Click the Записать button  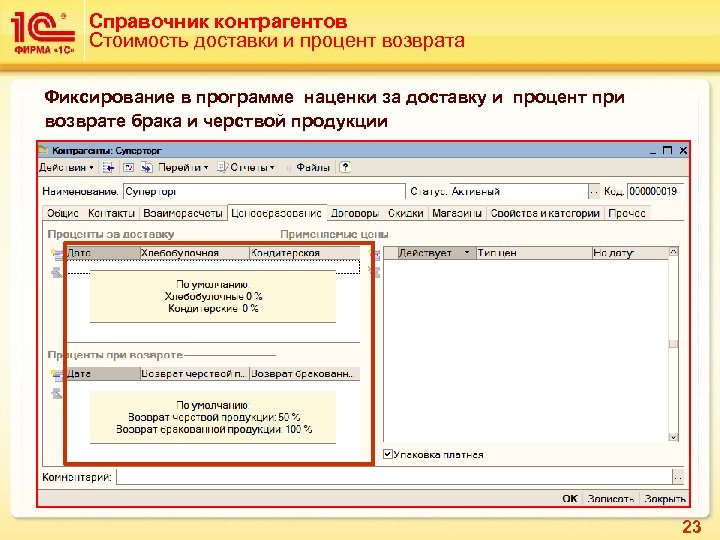click(611, 499)
